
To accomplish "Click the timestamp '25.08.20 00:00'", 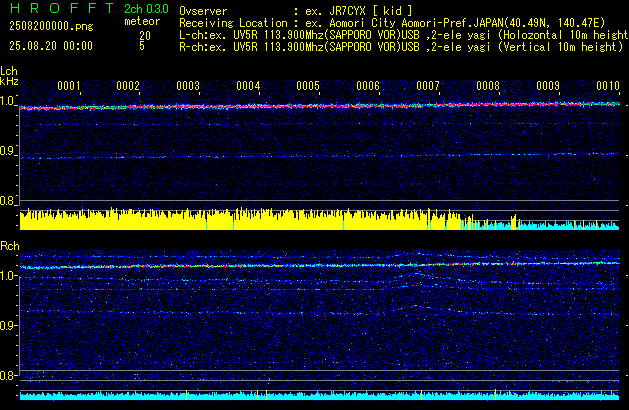I will tap(51, 46).
